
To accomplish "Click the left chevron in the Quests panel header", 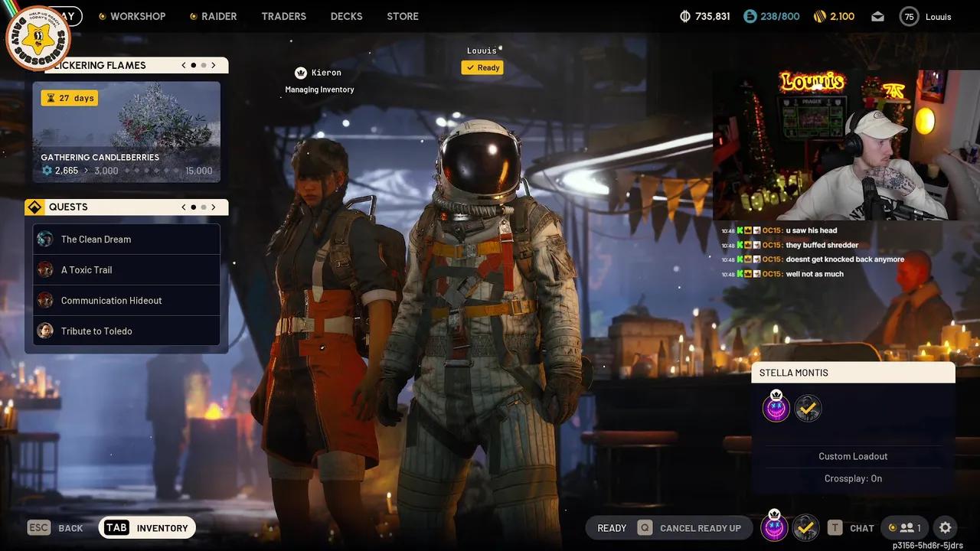I will click(183, 207).
